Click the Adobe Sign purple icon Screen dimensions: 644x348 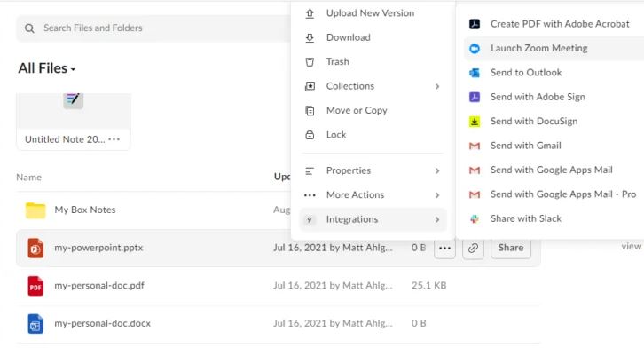[x=475, y=97]
